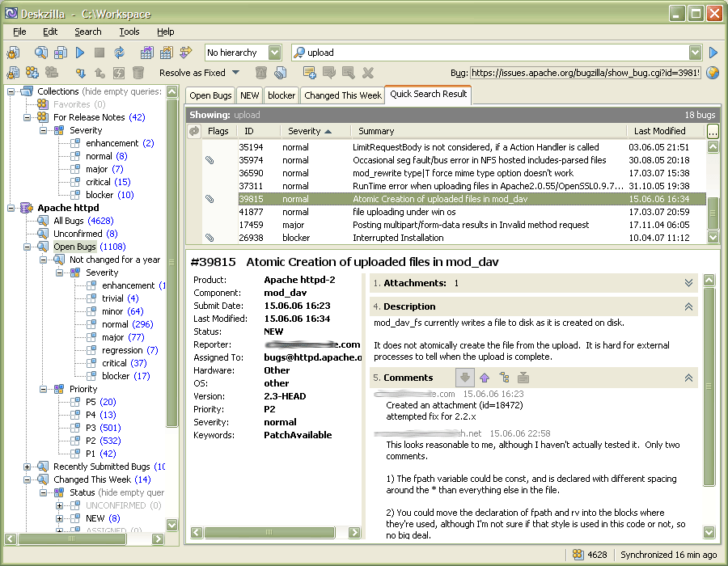Click the blue play arrow in the toolbar
This screenshot has height=566, width=728.
point(80,53)
